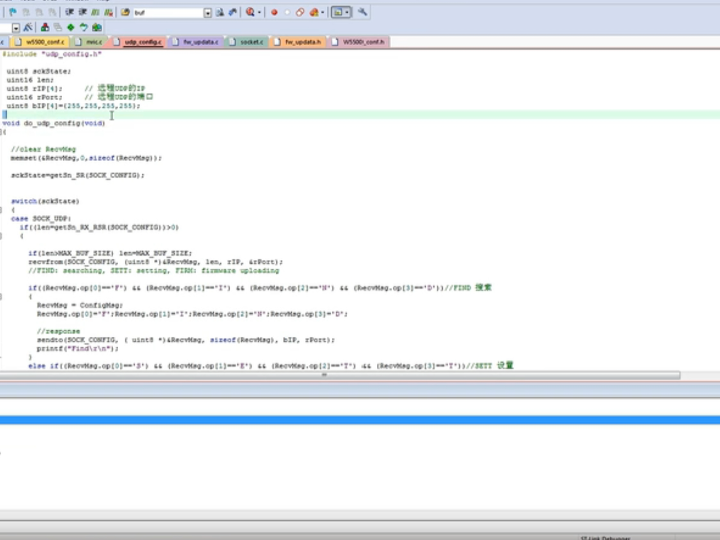Image resolution: width=720 pixels, height=540 pixels.
Task: Click the Configuration wrench icon
Action: pyautogui.click(x=362, y=13)
